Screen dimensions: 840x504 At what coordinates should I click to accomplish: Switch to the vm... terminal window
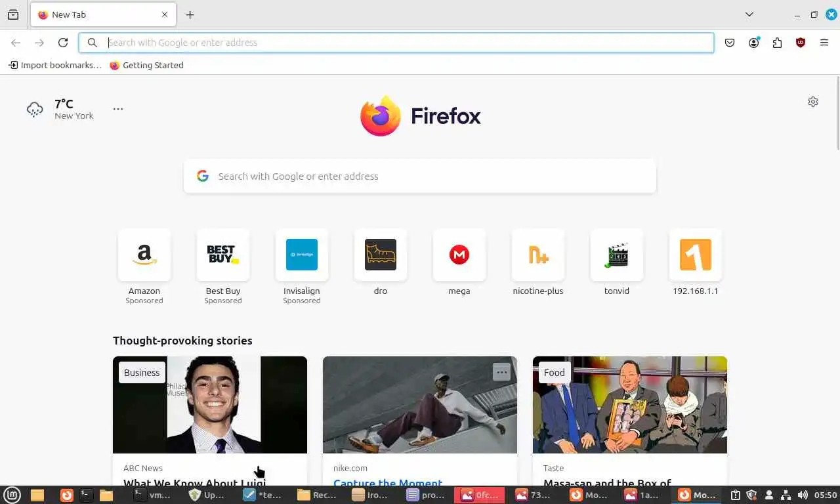[x=153, y=495]
